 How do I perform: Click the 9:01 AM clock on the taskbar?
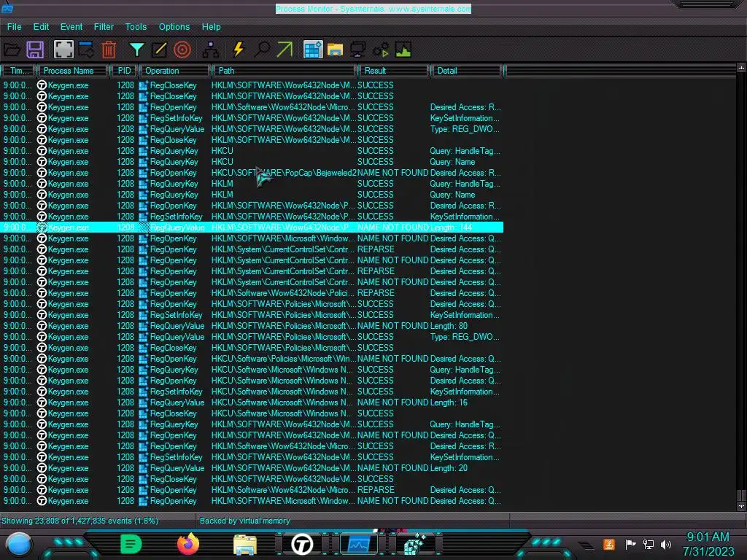click(x=708, y=537)
